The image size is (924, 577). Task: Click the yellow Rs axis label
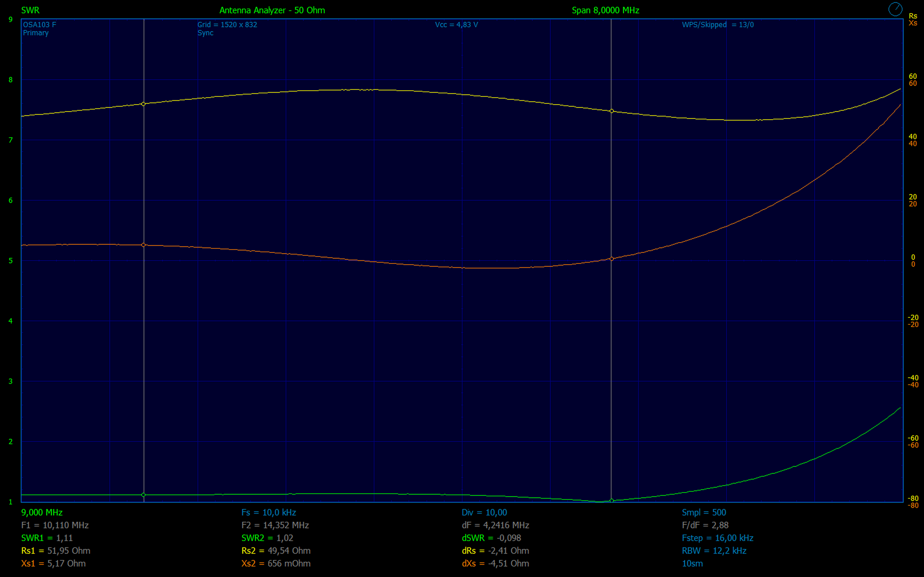point(913,16)
